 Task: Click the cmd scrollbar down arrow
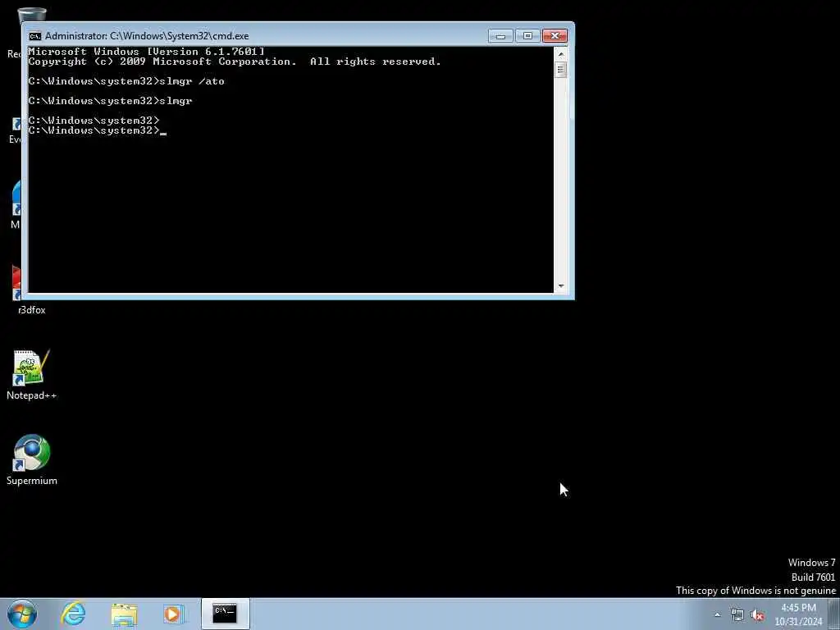(x=561, y=286)
